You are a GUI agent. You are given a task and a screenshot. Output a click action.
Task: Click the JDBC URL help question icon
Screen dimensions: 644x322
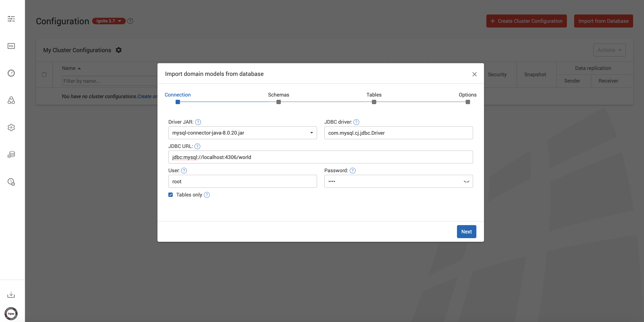197,146
